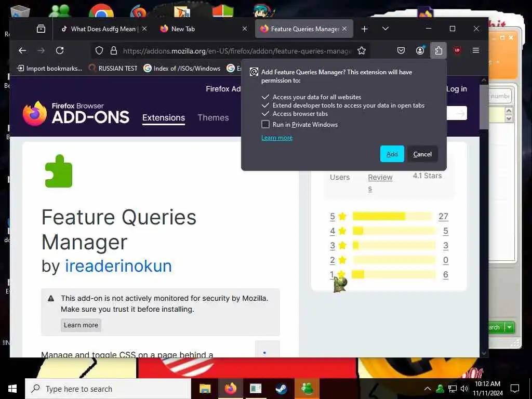The height and width of the screenshot is (399, 532).
Task: Focus the address bar URL field
Action: click(x=237, y=51)
